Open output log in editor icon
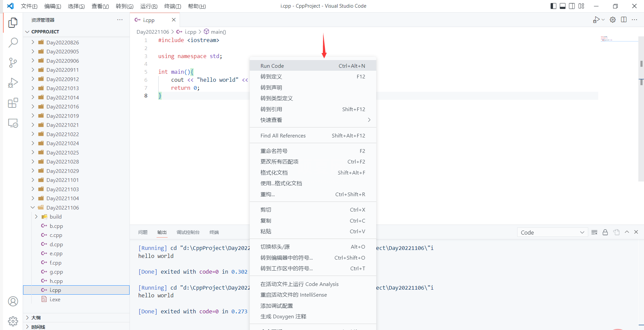 pos(616,232)
